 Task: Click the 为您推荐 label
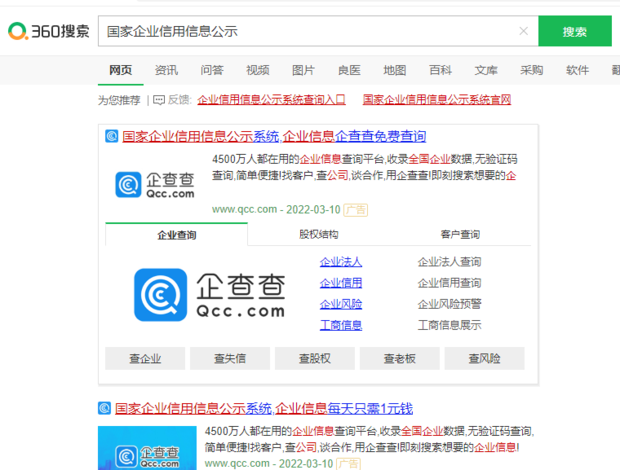coord(119,100)
